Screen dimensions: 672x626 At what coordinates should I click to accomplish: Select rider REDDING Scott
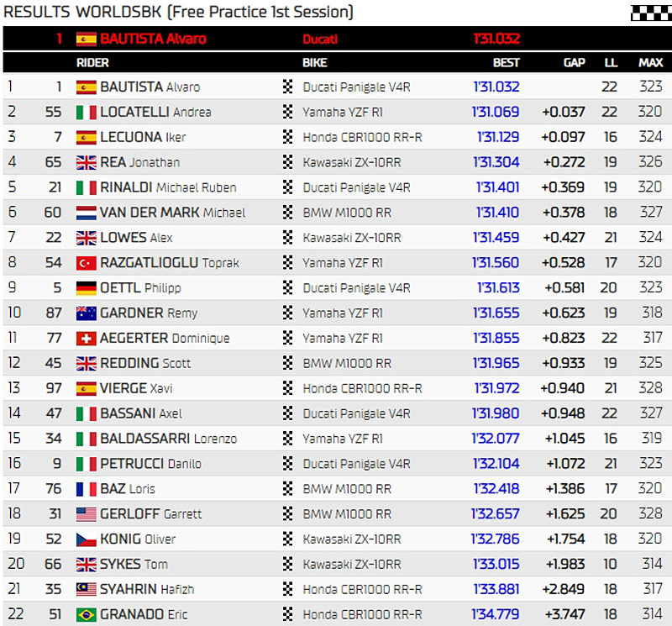(x=145, y=364)
